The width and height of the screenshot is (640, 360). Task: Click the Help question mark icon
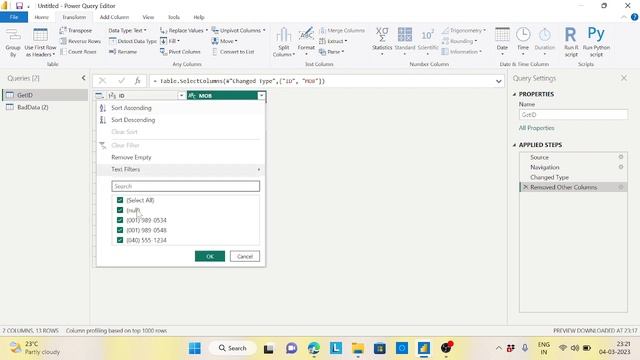(x=634, y=17)
